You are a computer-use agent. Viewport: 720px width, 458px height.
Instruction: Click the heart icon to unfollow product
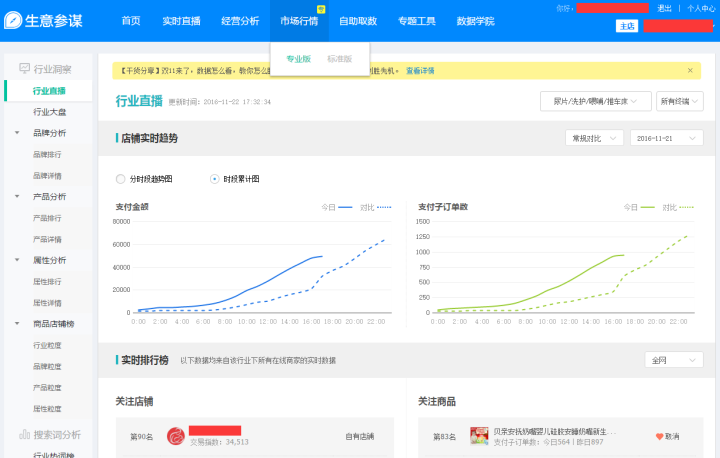[x=659, y=437]
